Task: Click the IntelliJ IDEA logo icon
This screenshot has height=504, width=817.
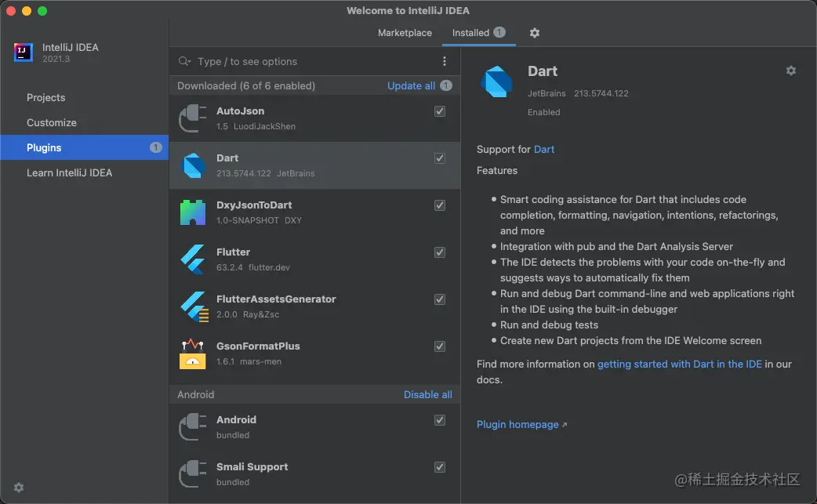Action: (x=23, y=53)
